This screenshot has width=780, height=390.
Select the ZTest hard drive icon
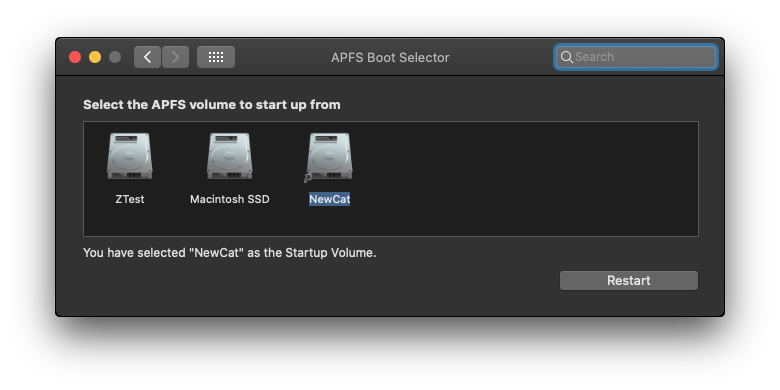pyautogui.click(x=130, y=156)
